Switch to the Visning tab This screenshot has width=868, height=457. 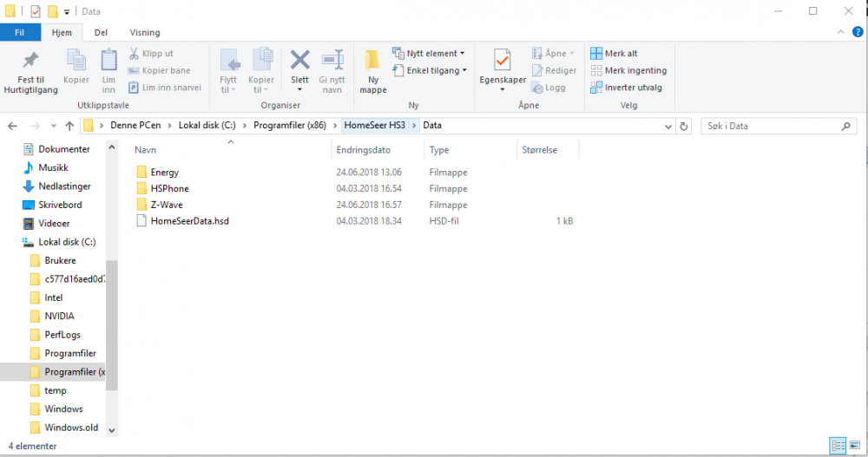pyautogui.click(x=144, y=32)
